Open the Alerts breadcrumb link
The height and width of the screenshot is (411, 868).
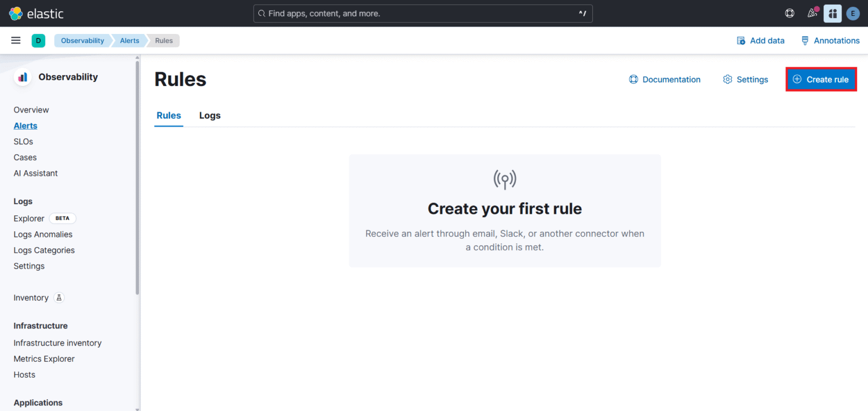click(129, 40)
